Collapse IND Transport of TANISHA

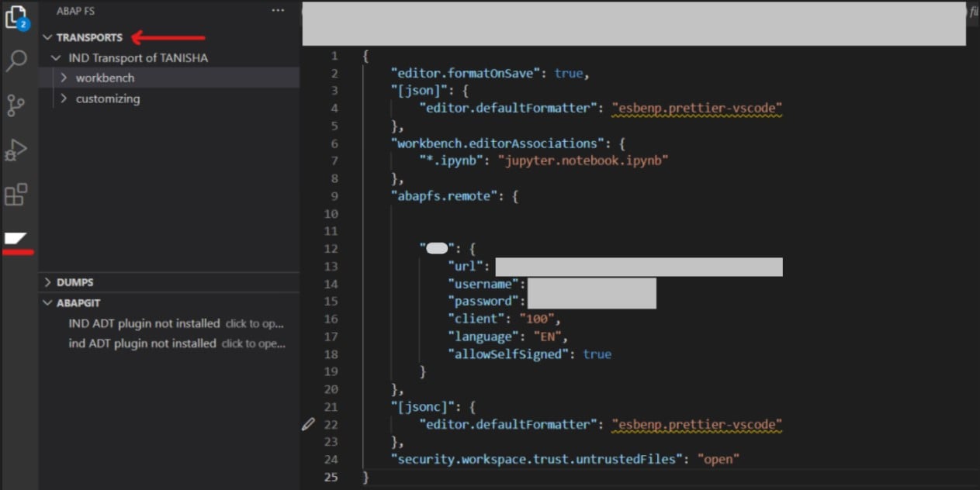[55, 57]
